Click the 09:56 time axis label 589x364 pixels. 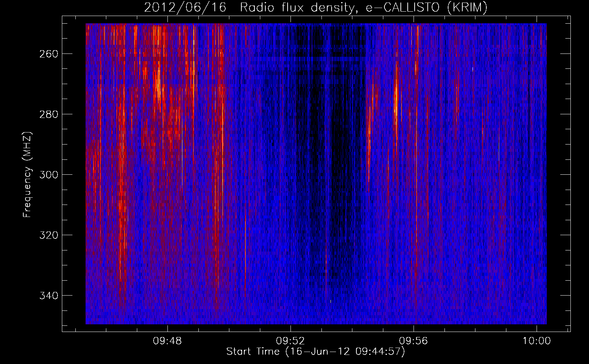point(414,341)
